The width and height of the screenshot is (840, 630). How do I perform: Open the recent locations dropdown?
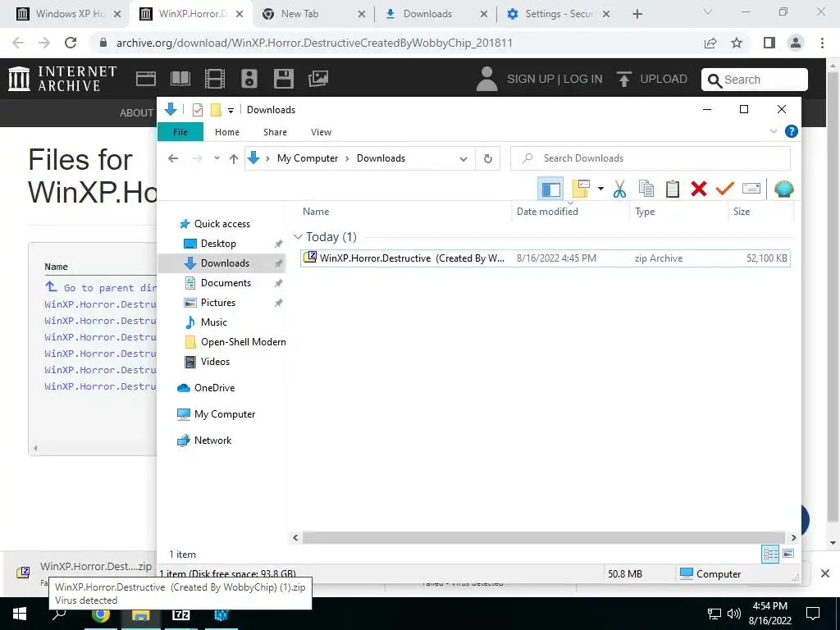pyautogui.click(x=217, y=158)
